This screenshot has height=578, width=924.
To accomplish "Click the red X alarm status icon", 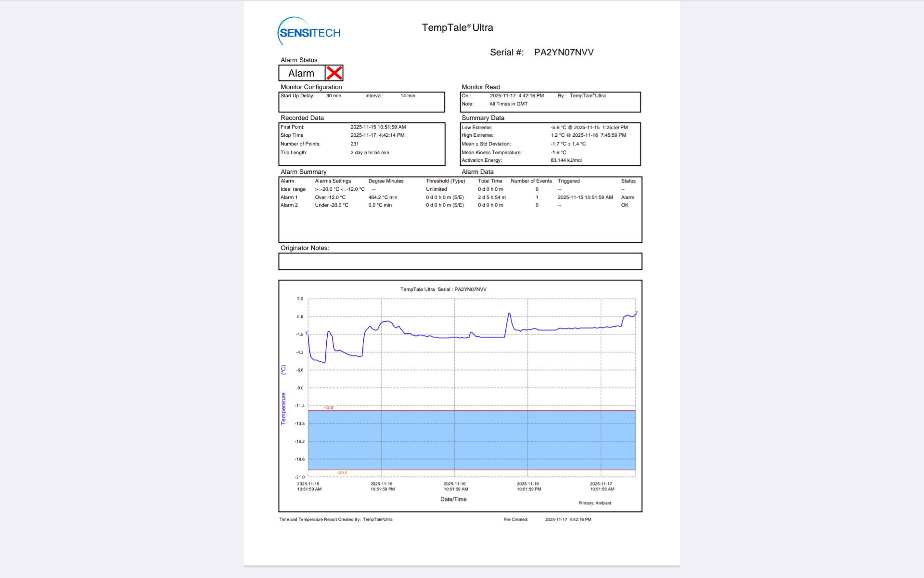I will (334, 73).
